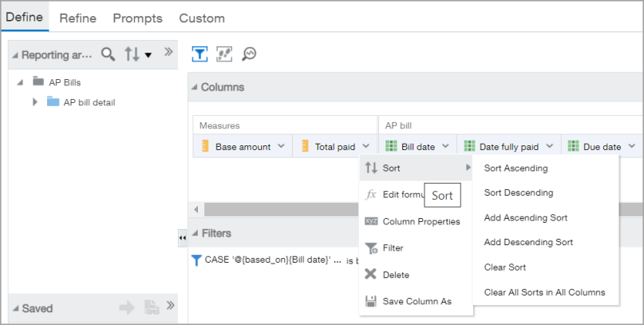Select Save Column As menu entry
Image resolution: width=644 pixels, height=325 pixels.
pos(417,301)
